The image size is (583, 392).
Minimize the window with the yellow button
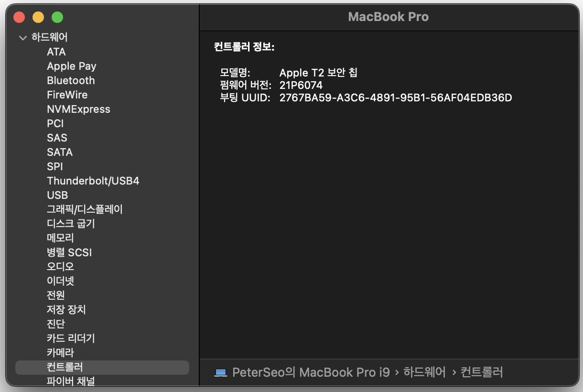click(38, 17)
